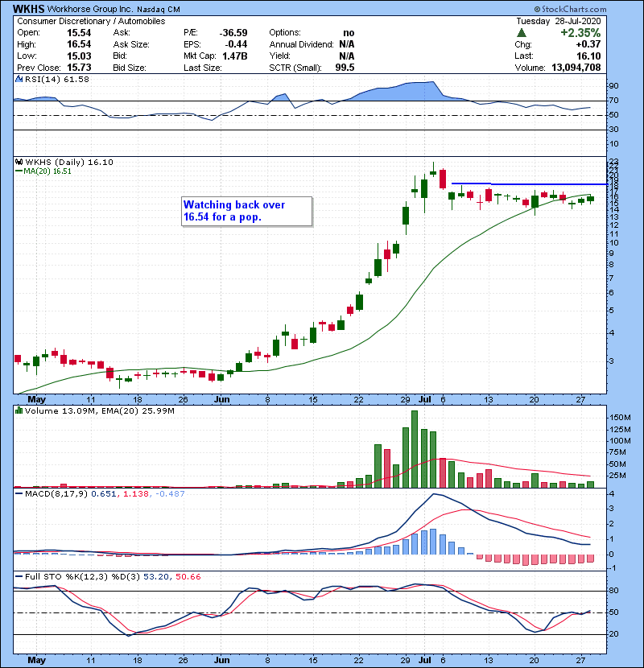Viewport: 644px width, 668px height.
Task: Click the MA(20) 16.51 legend text
Action: pos(47,171)
